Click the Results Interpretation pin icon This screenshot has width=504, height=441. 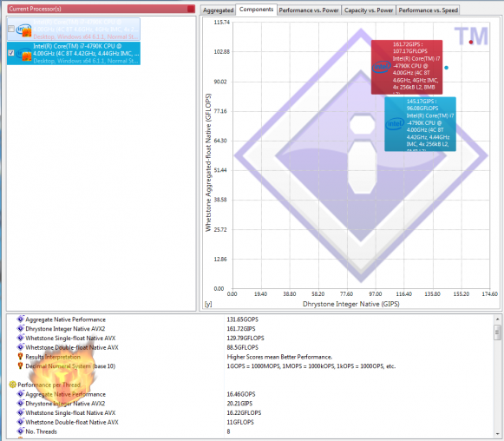[20, 357]
